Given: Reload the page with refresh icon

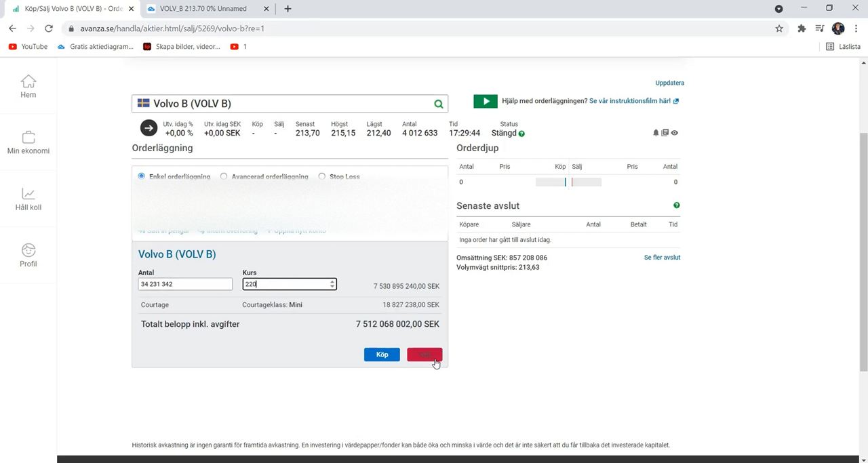Looking at the screenshot, I should 49,28.
